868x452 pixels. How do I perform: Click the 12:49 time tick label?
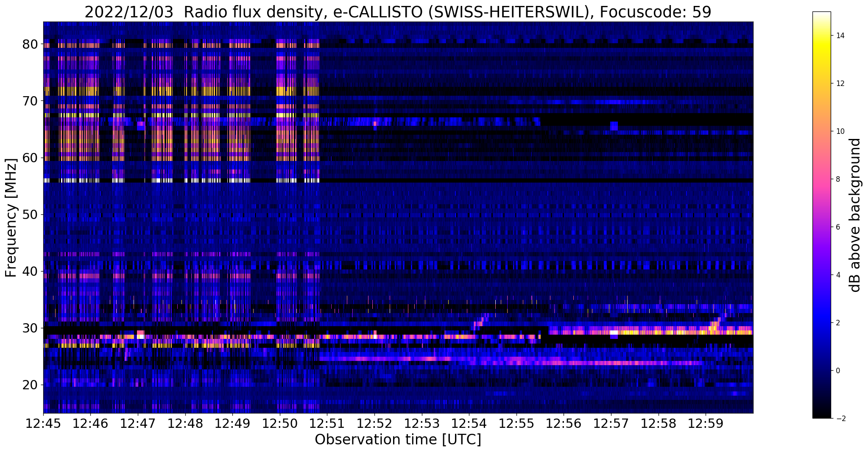pyautogui.click(x=232, y=423)
